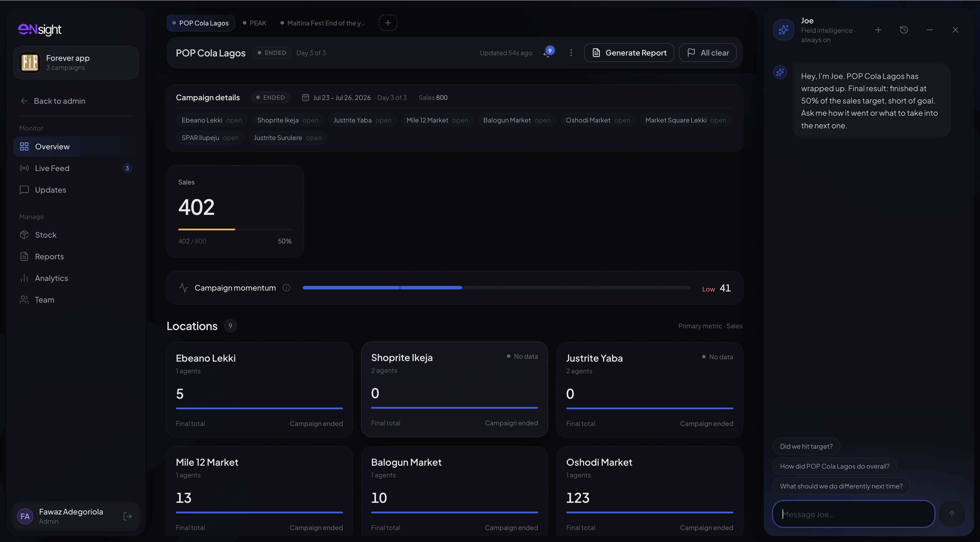980x542 pixels.
Task: Open the Ebeano Lekki location card
Action: [259, 390]
